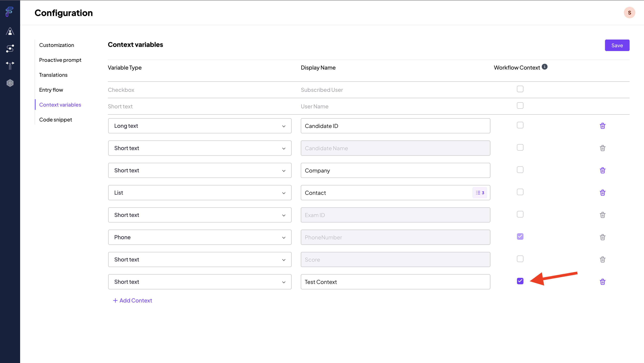This screenshot has width=644, height=363.
Task: Go to Code snippet settings
Action: click(56, 120)
